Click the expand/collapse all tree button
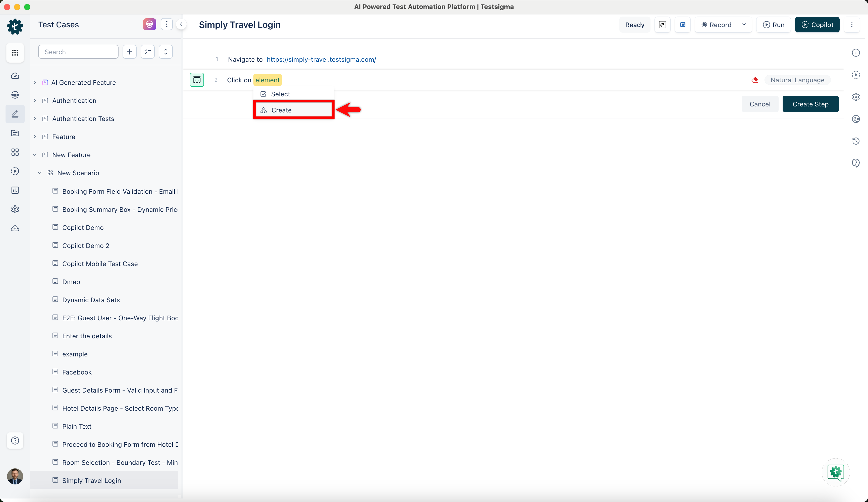The width and height of the screenshot is (868, 502). point(166,52)
